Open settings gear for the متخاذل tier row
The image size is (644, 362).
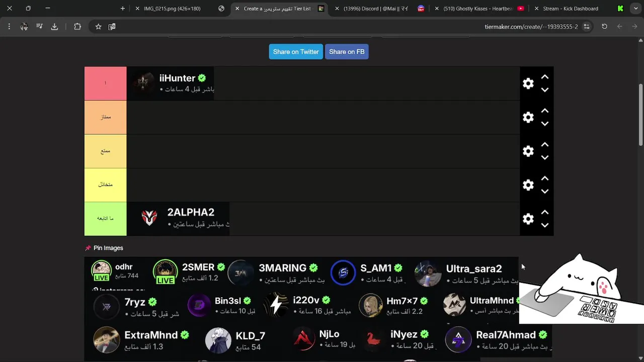click(528, 185)
